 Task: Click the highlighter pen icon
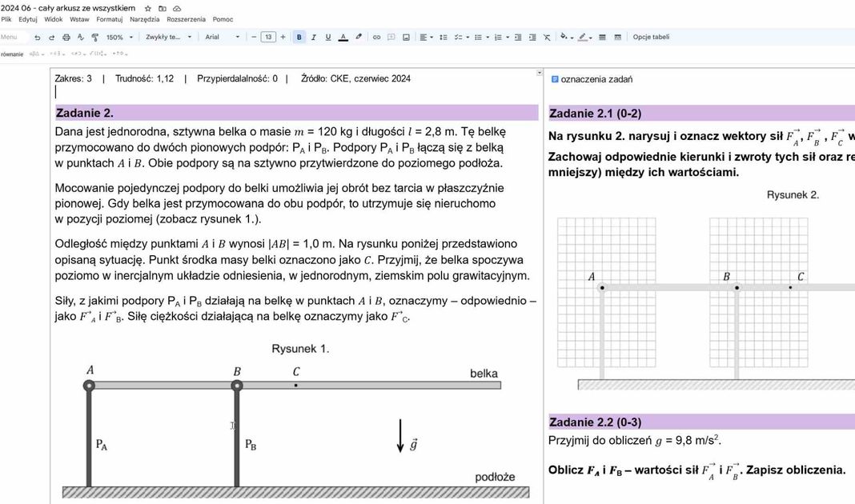coord(359,38)
